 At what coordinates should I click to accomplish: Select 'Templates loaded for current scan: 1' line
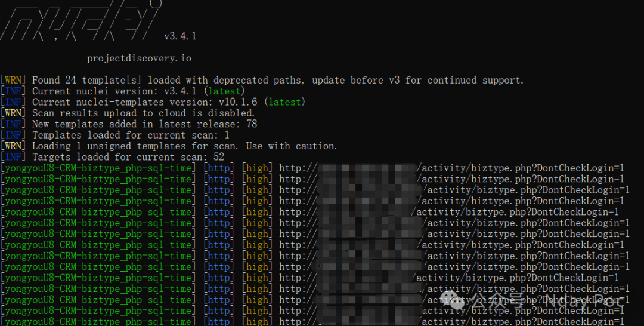click(114, 135)
